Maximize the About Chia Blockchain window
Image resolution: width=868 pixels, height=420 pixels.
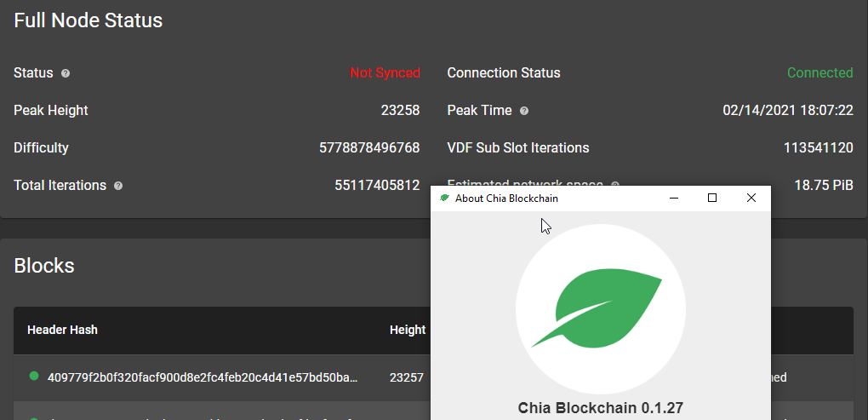[712, 198]
